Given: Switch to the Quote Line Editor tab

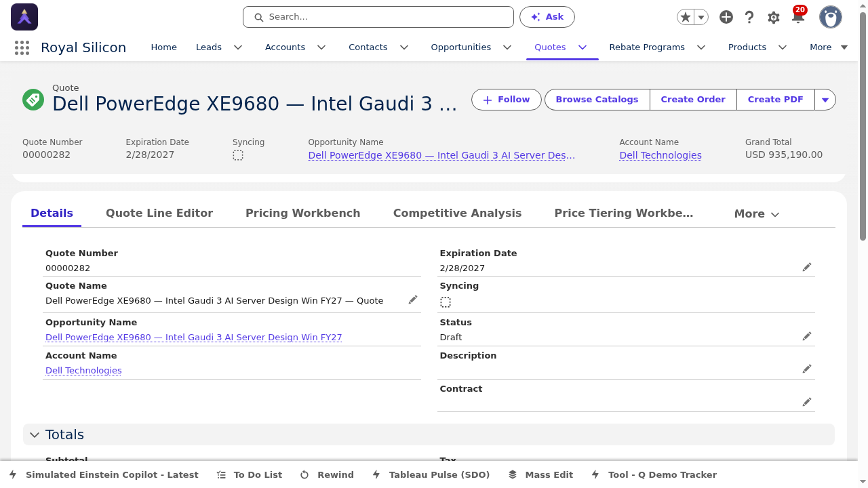Looking at the screenshot, I should (x=159, y=213).
